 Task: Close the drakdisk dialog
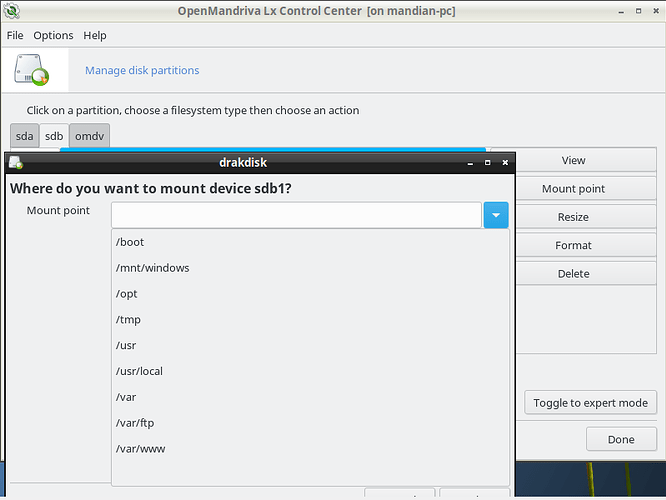(x=505, y=163)
